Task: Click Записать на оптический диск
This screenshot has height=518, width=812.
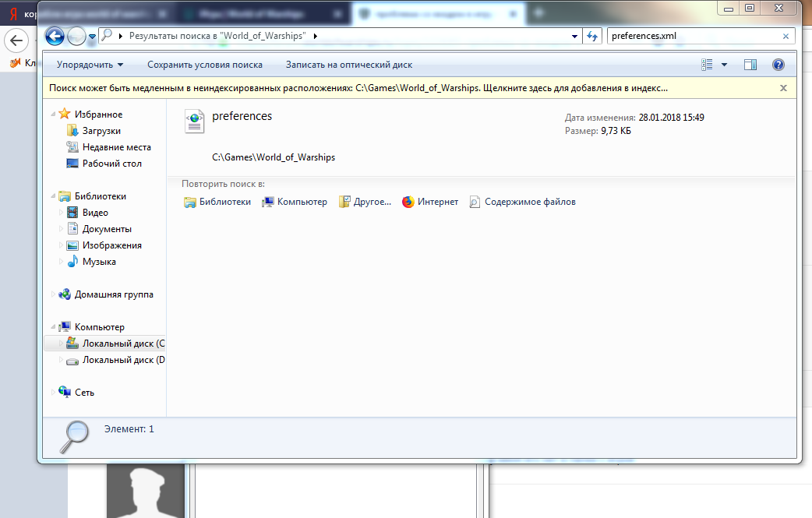Action: 349,65
